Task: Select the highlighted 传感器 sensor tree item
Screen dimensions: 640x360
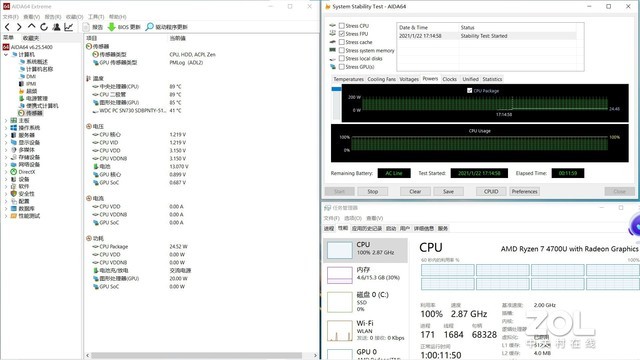Action: click(x=34, y=113)
